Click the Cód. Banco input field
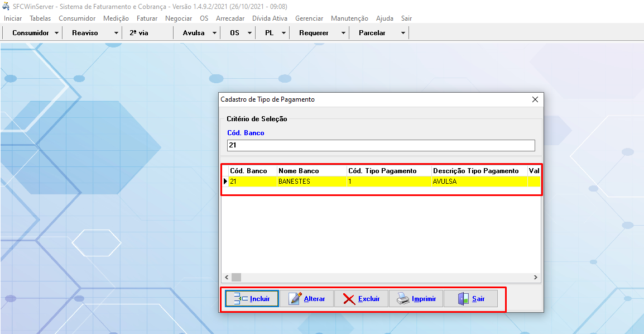 coord(380,145)
